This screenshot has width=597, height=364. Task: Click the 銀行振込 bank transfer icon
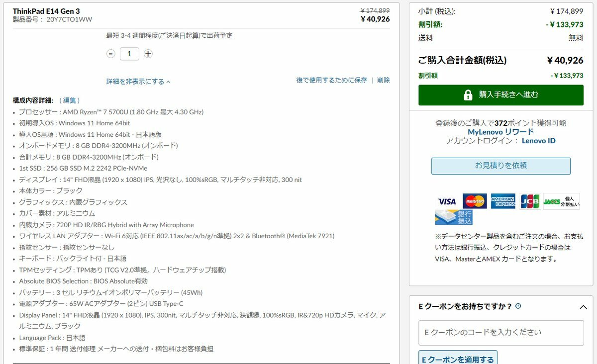pyautogui.click(x=454, y=217)
